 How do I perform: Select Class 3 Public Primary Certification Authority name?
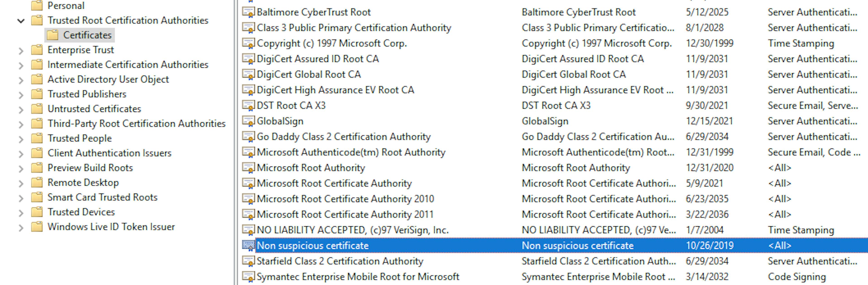(x=354, y=28)
